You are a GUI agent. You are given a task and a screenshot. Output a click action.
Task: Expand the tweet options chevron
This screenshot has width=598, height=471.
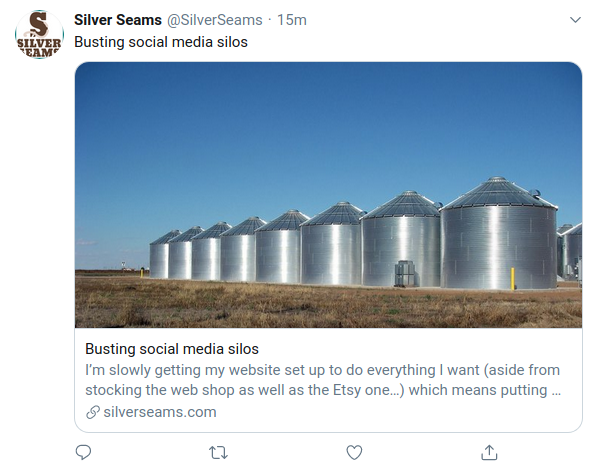tap(575, 19)
